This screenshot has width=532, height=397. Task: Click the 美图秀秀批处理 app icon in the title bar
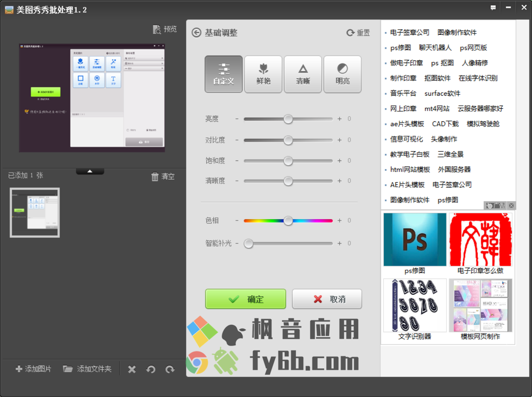(x=9, y=10)
